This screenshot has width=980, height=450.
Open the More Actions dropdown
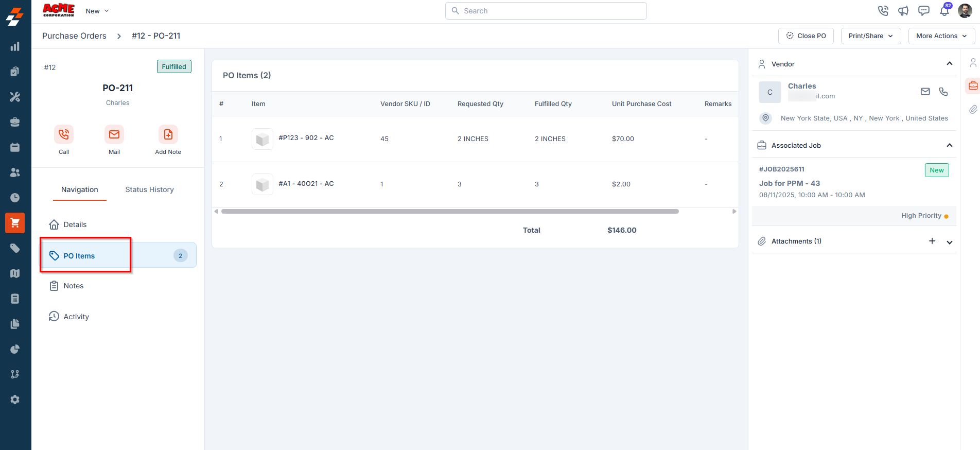tap(941, 36)
